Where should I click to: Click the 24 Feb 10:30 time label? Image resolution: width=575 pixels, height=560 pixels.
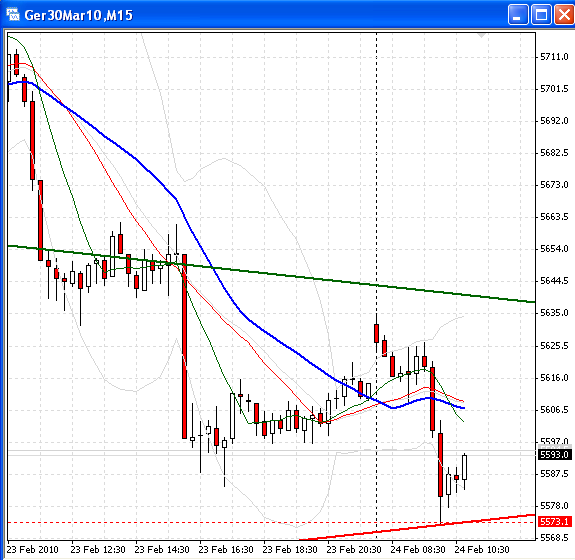click(x=482, y=550)
